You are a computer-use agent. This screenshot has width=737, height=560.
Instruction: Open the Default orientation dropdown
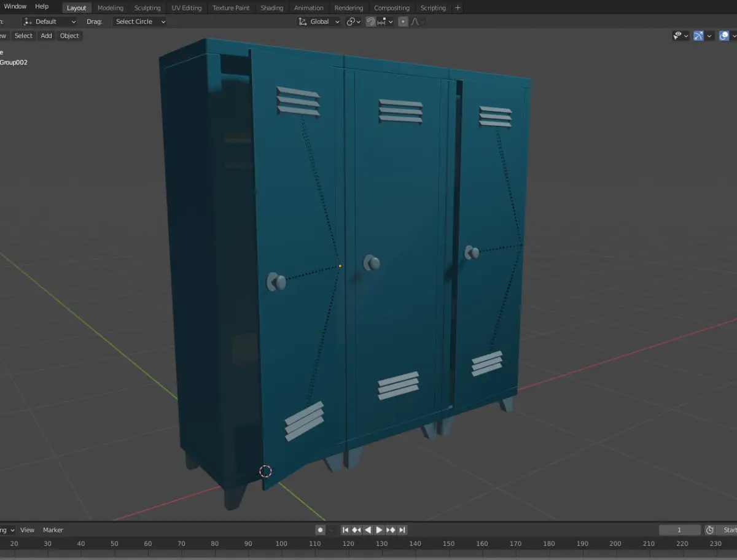[x=50, y=21]
